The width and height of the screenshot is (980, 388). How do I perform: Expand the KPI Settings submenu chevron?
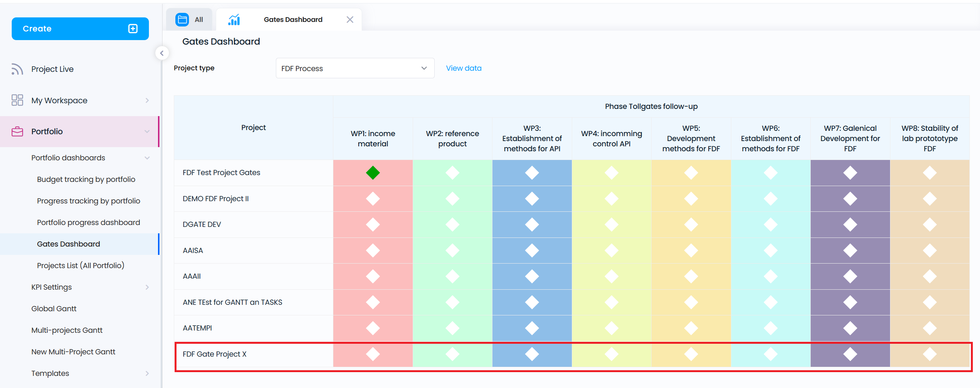click(x=147, y=287)
